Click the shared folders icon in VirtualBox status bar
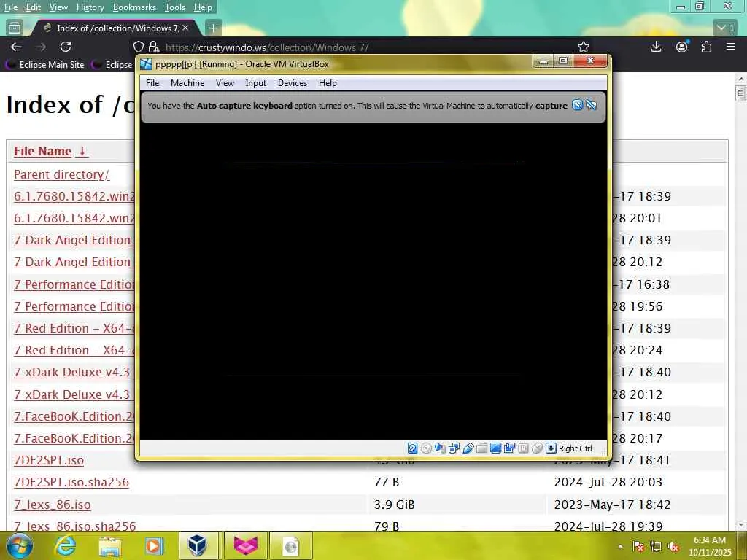 pyautogui.click(x=481, y=448)
